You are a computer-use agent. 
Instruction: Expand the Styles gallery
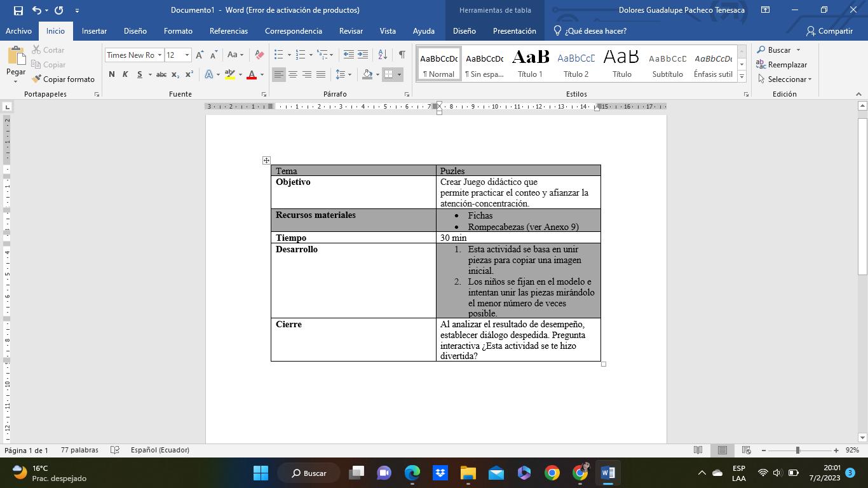tap(742, 77)
